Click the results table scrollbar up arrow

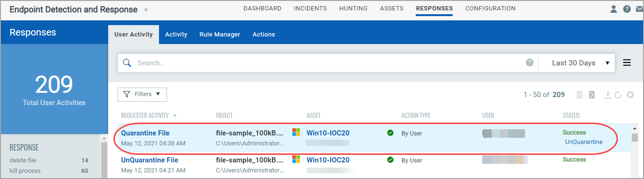point(635,128)
